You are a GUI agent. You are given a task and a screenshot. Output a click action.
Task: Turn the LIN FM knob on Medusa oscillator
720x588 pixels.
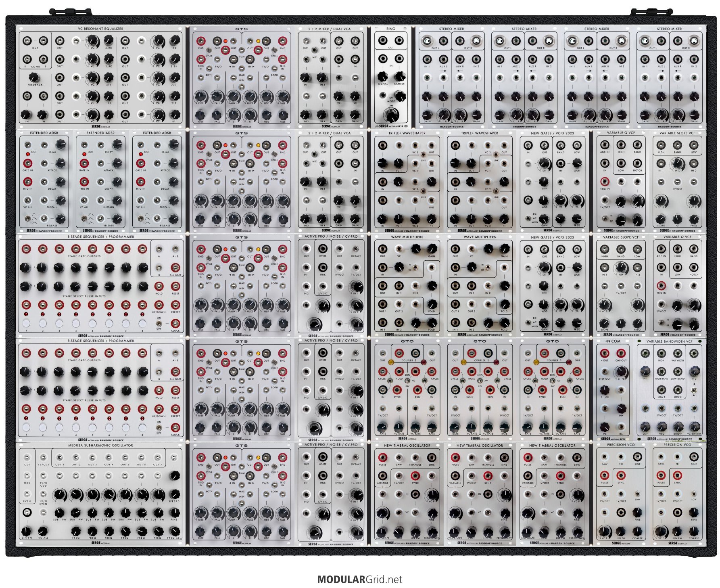pos(27,531)
